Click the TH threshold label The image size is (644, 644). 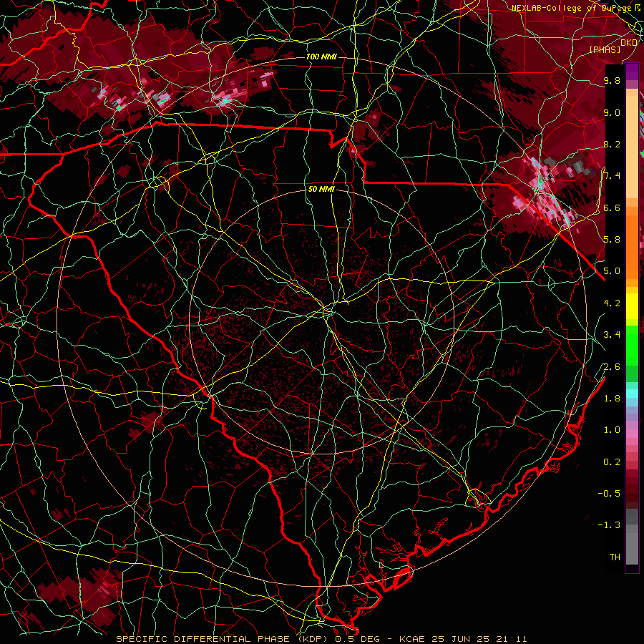pyautogui.click(x=615, y=557)
